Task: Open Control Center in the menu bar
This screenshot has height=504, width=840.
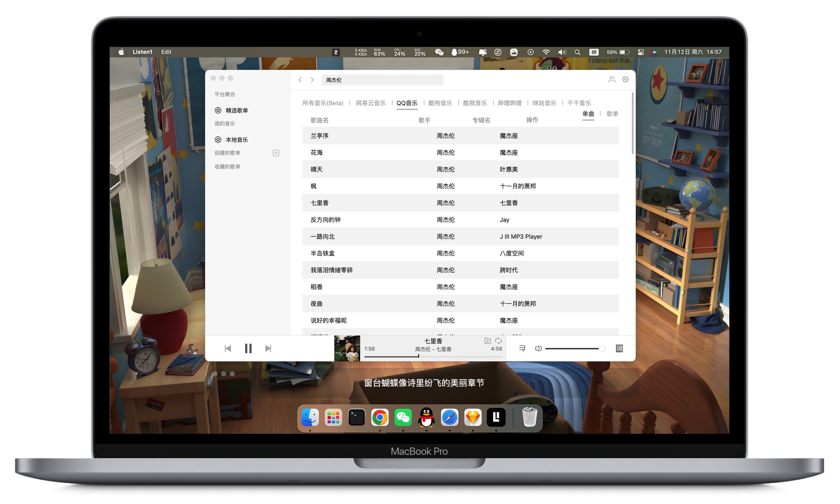Action: [641, 52]
